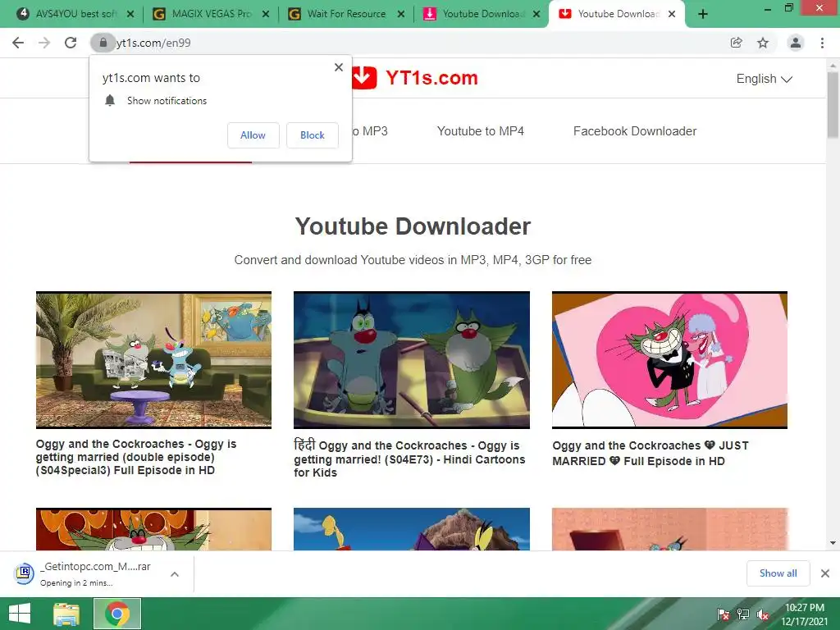
Task: Open the Windows Start button
Action: 20,614
